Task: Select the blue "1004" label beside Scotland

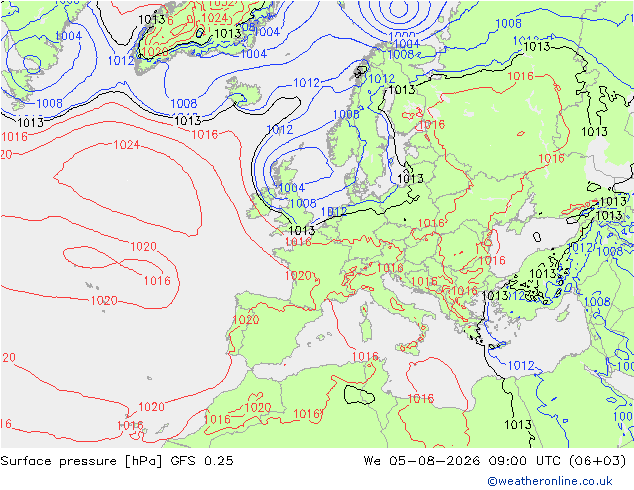Action: click(x=292, y=188)
